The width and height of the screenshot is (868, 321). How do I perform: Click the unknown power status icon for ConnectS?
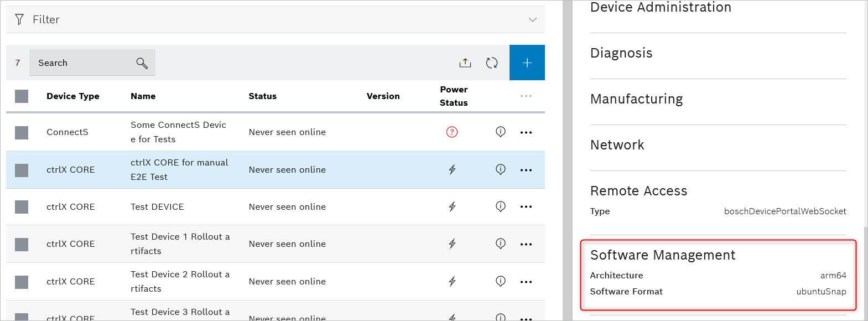click(452, 132)
